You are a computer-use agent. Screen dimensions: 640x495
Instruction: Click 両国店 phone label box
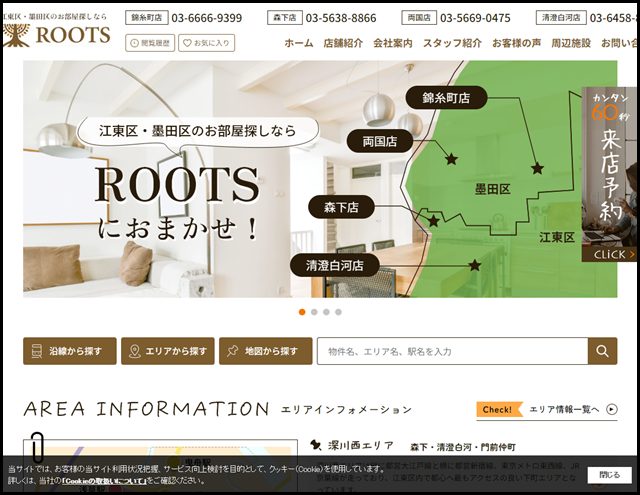pos(419,18)
